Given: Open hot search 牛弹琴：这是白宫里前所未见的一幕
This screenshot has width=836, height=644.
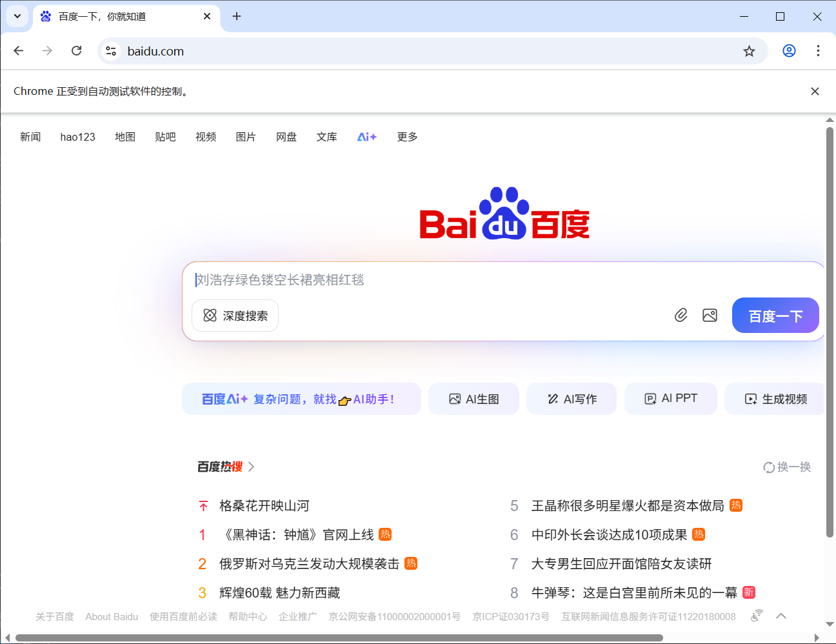Looking at the screenshot, I should point(634,593).
